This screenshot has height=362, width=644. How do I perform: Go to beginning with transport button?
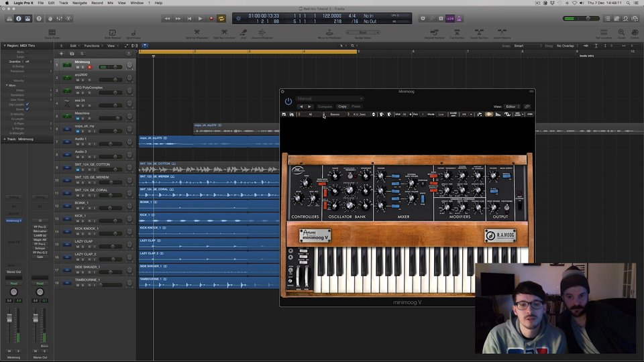point(189,19)
